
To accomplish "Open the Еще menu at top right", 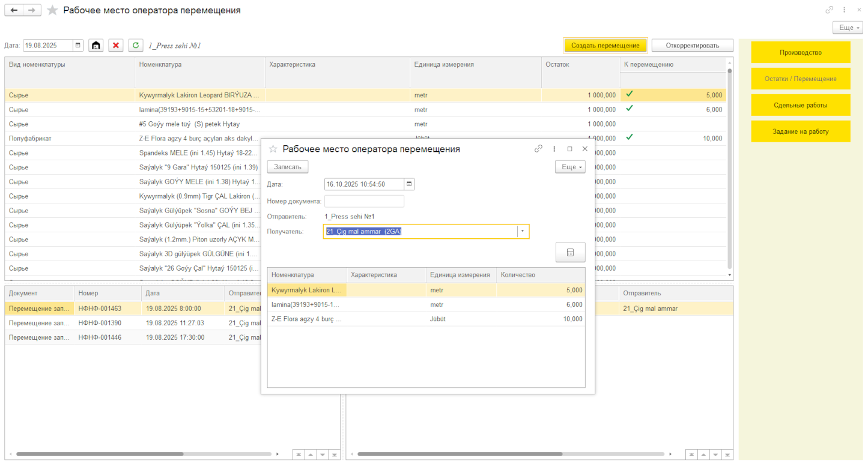I will (x=847, y=28).
